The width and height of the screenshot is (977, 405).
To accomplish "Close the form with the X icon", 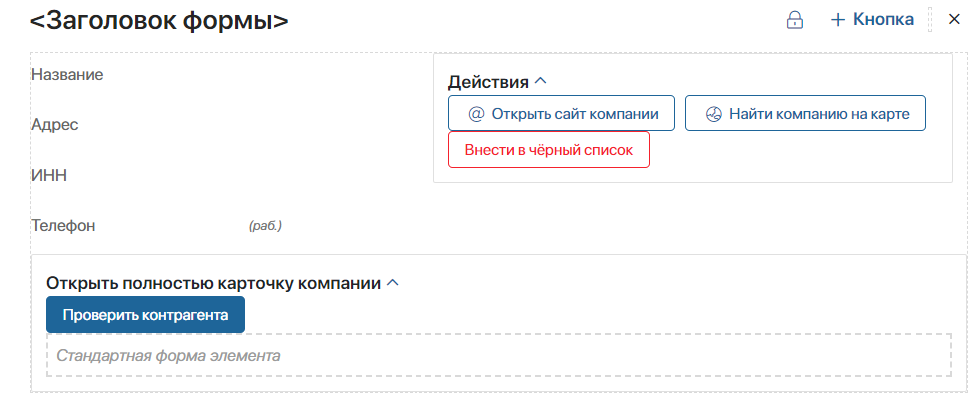I will pos(954,19).
